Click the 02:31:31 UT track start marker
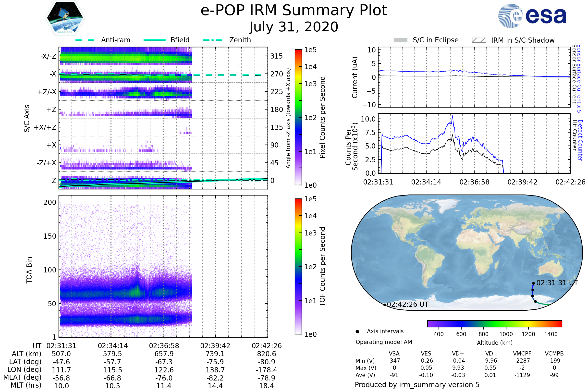Image resolution: width=588 pixels, height=392 pixels. (x=533, y=283)
